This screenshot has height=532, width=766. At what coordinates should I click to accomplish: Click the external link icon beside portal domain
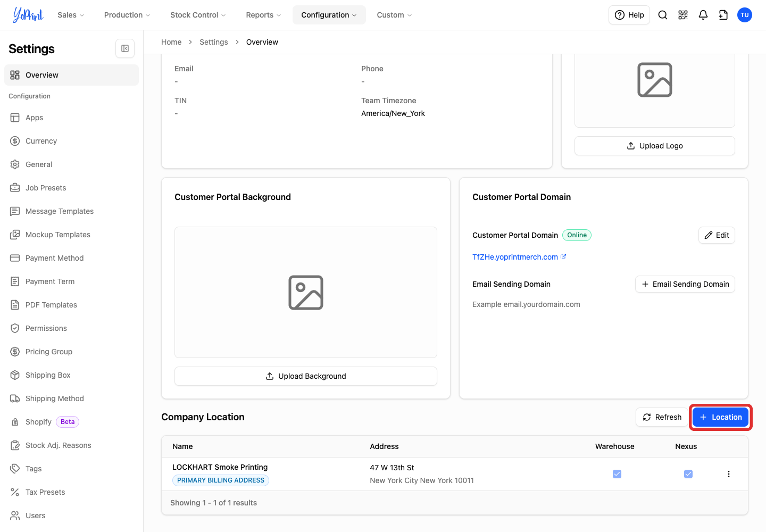pyautogui.click(x=563, y=256)
